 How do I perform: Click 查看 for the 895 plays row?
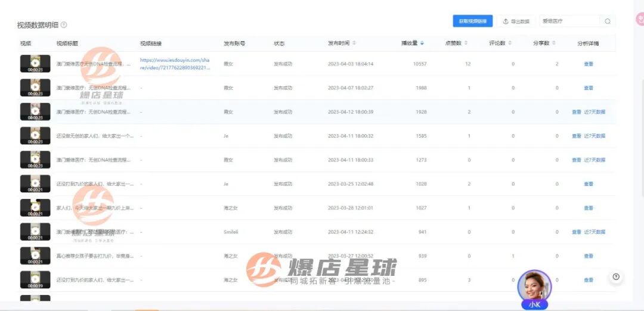[x=588, y=280]
